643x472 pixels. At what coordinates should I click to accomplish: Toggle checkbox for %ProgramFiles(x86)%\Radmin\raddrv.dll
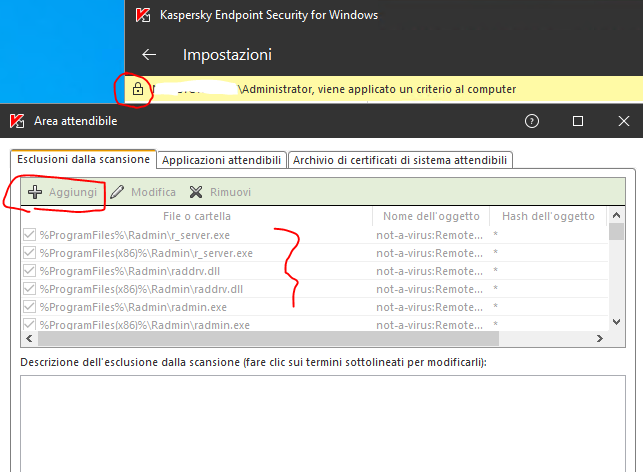(x=30, y=289)
